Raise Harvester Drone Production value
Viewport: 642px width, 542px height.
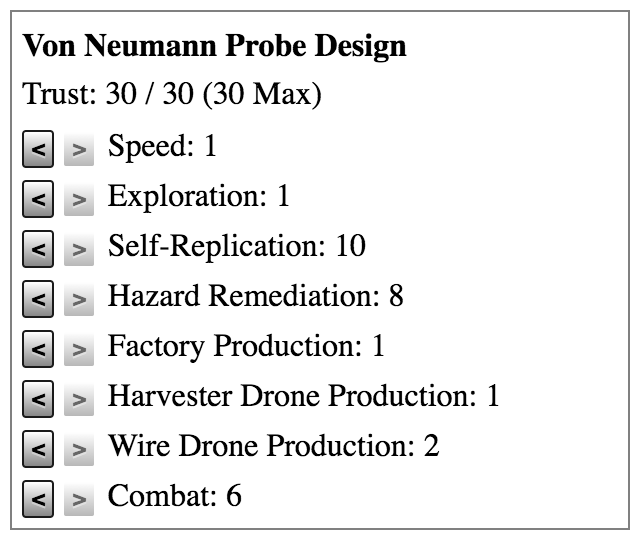coord(78,398)
